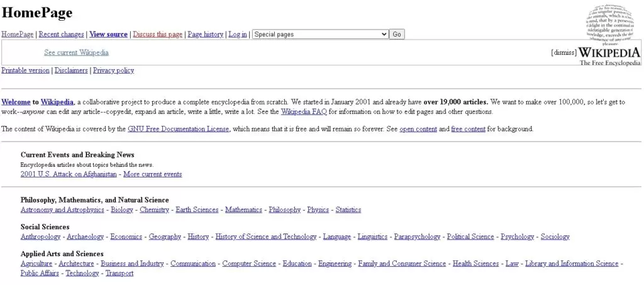Follow the See current Wikipedia link
Image resolution: width=644 pixels, height=285 pixels.
pyautogui.click(x=76, y=53)
